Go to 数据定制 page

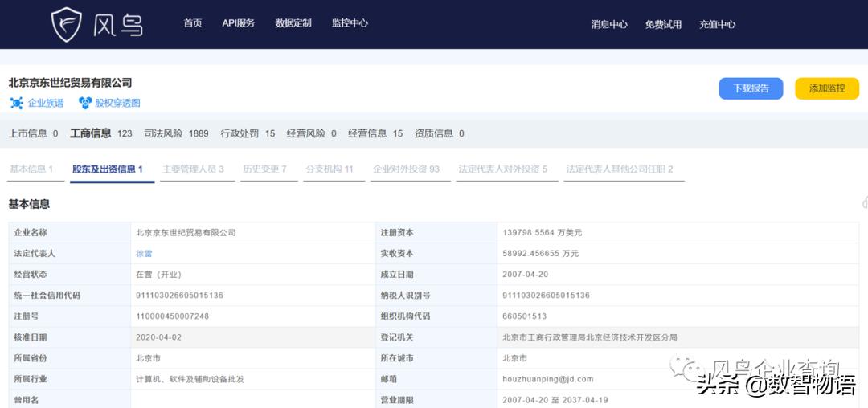pos(293,23)
